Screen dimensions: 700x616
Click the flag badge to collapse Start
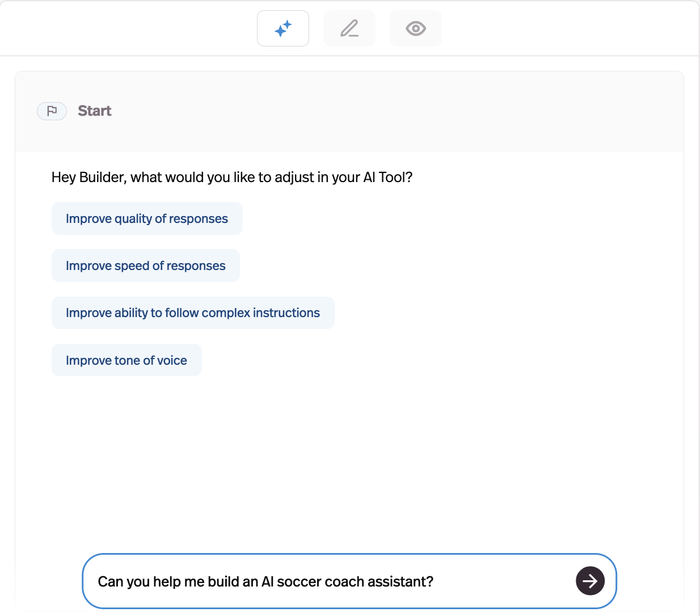(x=52, y=111)
